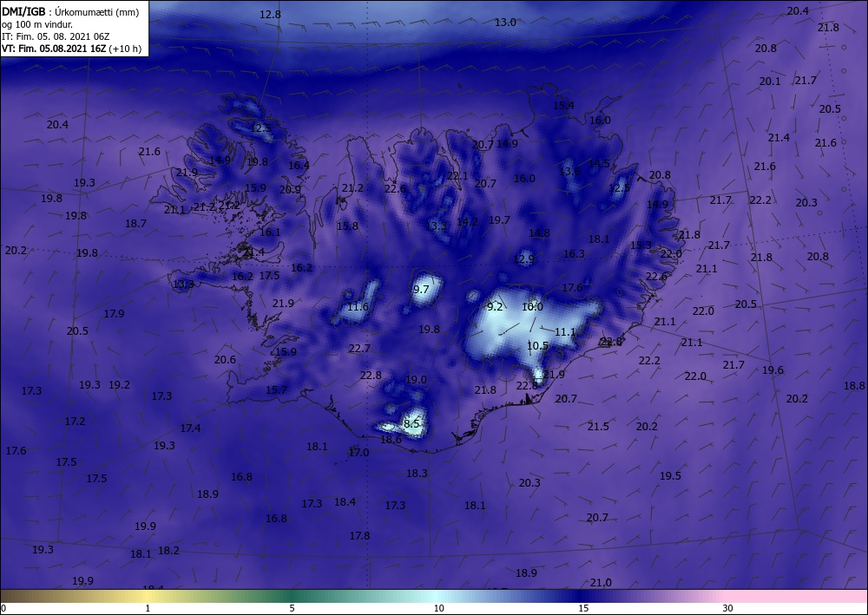Select the 15.3 value in the east
This screenshot has width=868, height=615.
click(641, 245)
